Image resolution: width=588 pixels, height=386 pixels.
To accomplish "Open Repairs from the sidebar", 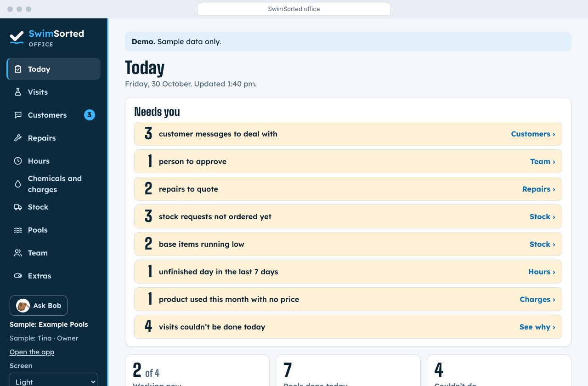I will (54, 138).
